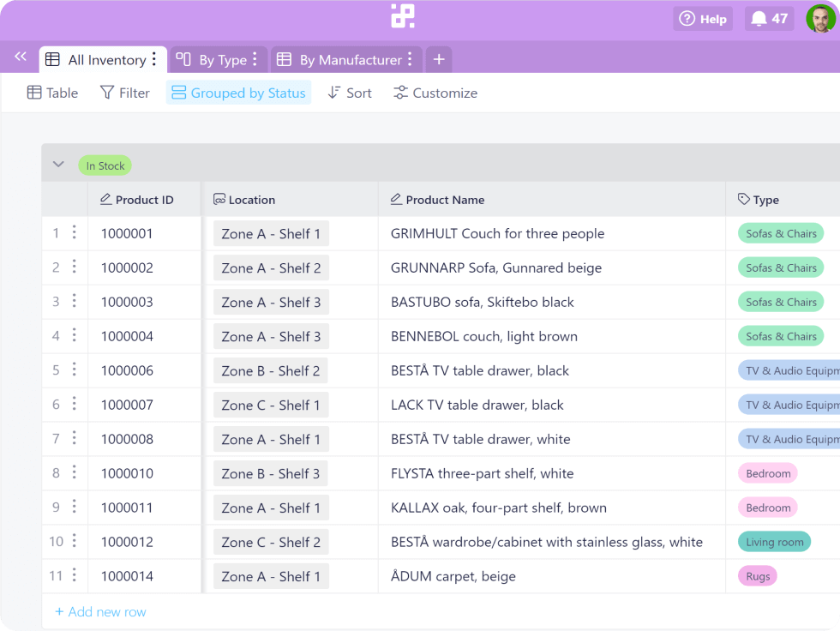Open Table view selector

[x=52, y=93]
